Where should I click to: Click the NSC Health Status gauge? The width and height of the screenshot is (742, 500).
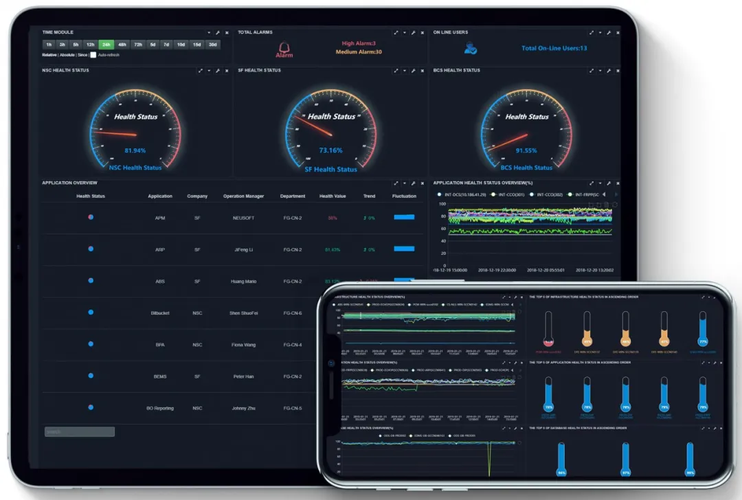(135, 130)
